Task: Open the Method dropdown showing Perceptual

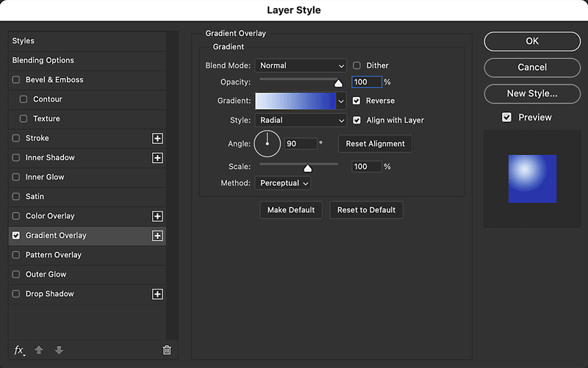Action: pos(283,183)
